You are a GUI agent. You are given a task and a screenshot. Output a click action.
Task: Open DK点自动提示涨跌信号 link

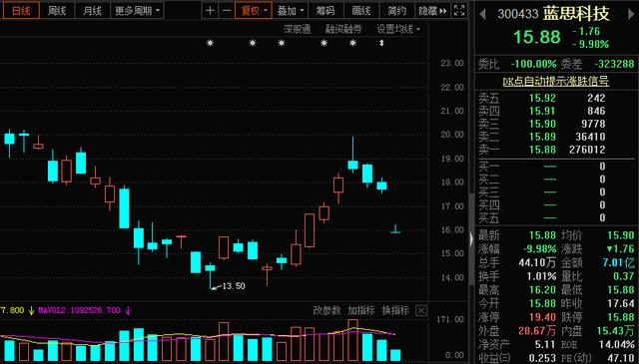(x=555, y=81)
